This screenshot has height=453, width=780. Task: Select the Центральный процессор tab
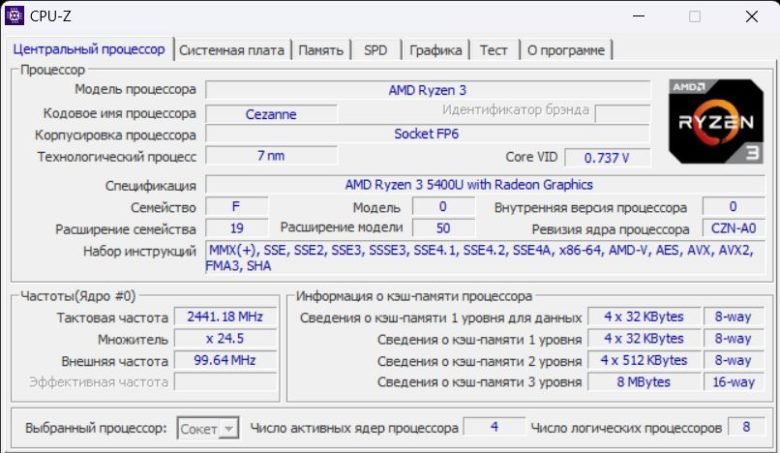tap(89, 49)
